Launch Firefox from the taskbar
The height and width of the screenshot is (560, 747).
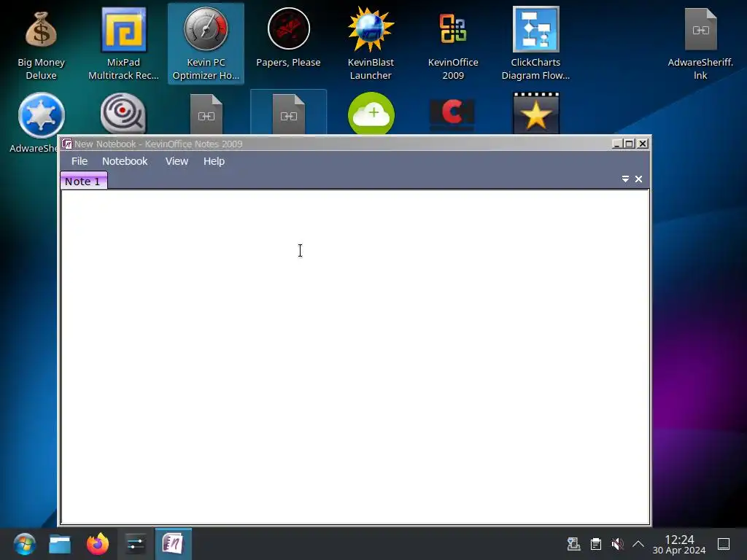pyautogui.click(x=98, y=544)
